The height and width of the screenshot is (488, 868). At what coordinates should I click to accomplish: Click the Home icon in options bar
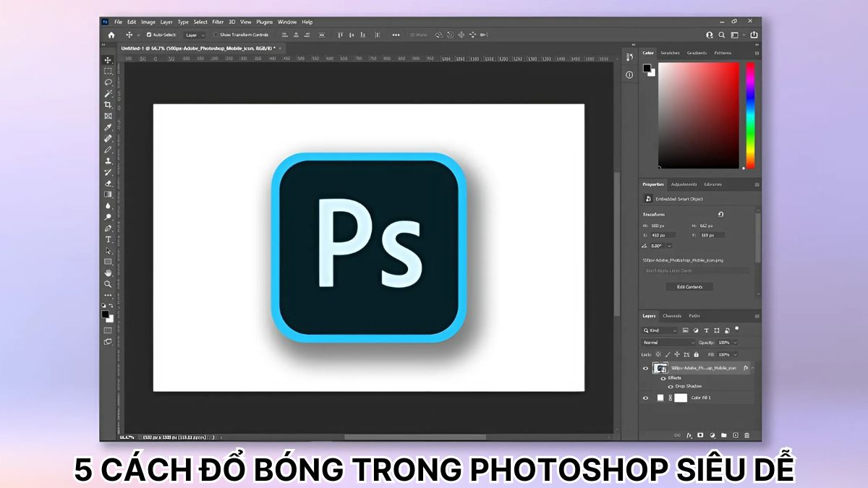[111, 35]
